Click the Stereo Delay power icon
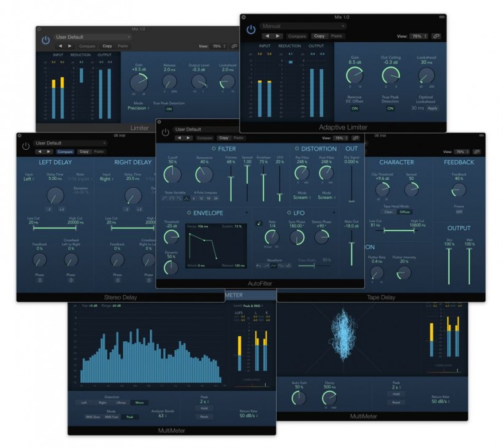Viewport: 503px width, 448px height. [x=26, y=146]
